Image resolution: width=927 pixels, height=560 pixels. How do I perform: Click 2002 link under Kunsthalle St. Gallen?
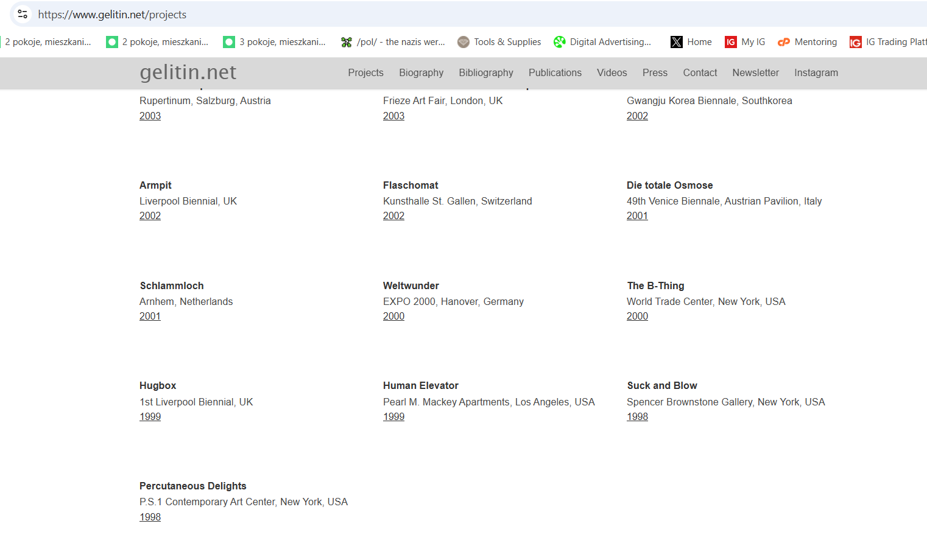[393, 215]
